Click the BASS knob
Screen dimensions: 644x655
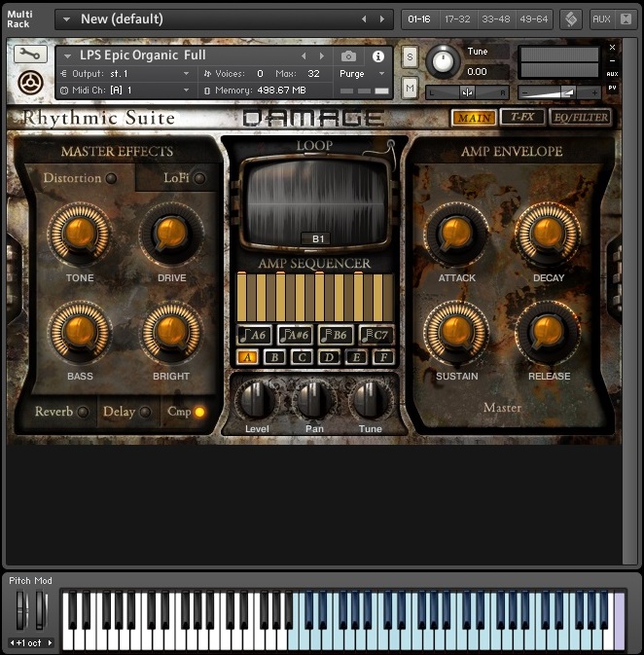tap(80, 333)
